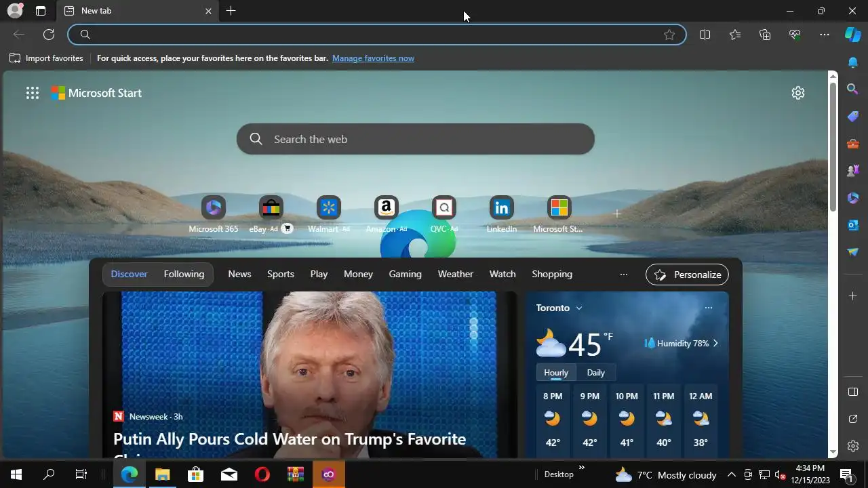Focus the browser address bar
This screenshot has width=868, height=488.
(376, 35)
